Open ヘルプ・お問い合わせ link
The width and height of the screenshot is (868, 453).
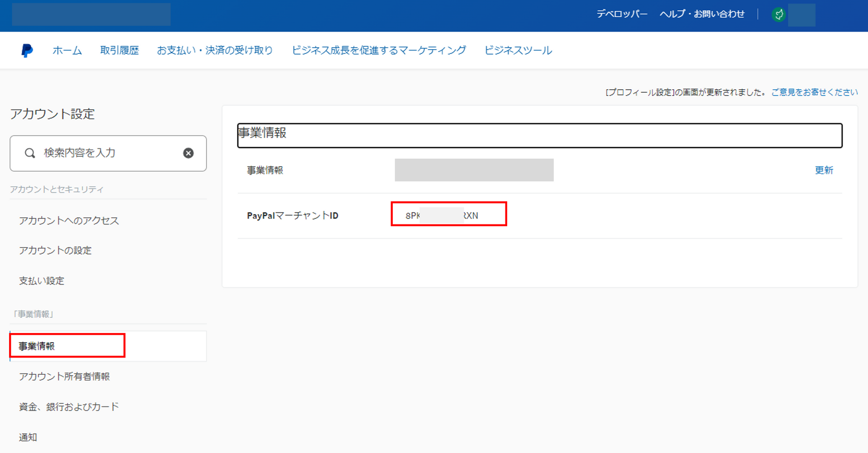pyautogui.click(x=702, y=14)
